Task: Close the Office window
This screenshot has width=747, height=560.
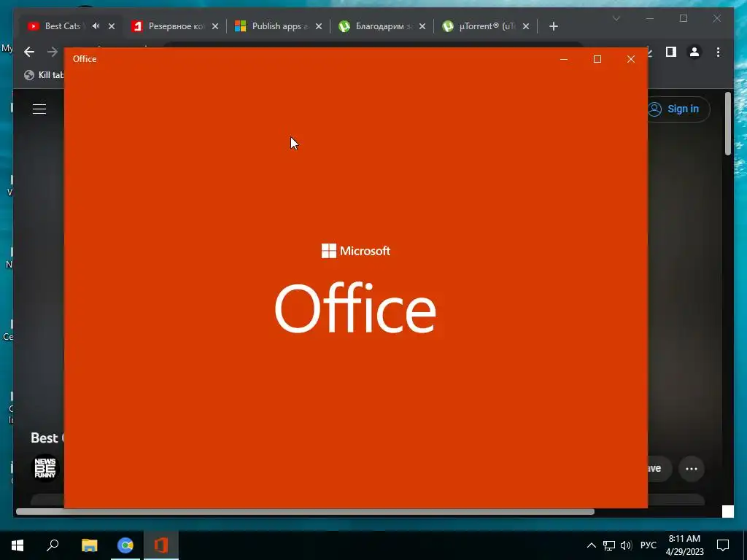Action: coord(631,59)
